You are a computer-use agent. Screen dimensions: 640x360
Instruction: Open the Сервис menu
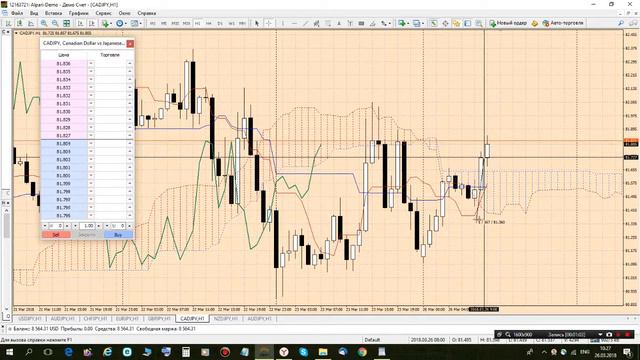[x=104, y=13]
